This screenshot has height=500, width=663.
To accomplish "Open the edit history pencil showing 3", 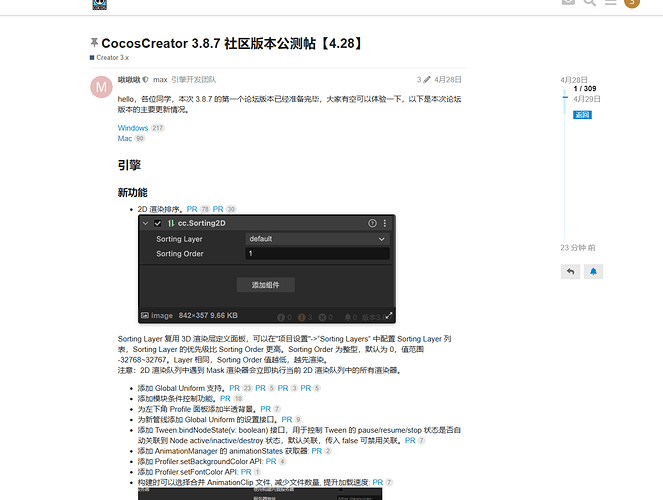I will [423, 79].
